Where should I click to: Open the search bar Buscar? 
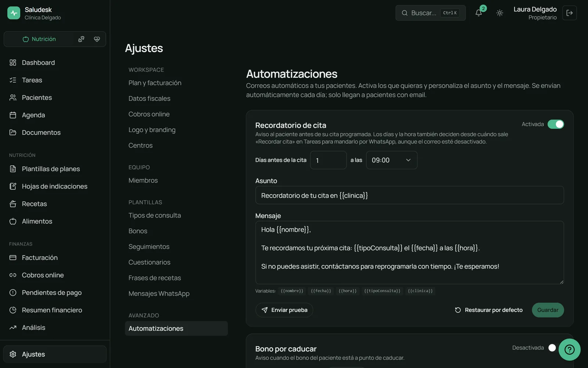(430, 13)
